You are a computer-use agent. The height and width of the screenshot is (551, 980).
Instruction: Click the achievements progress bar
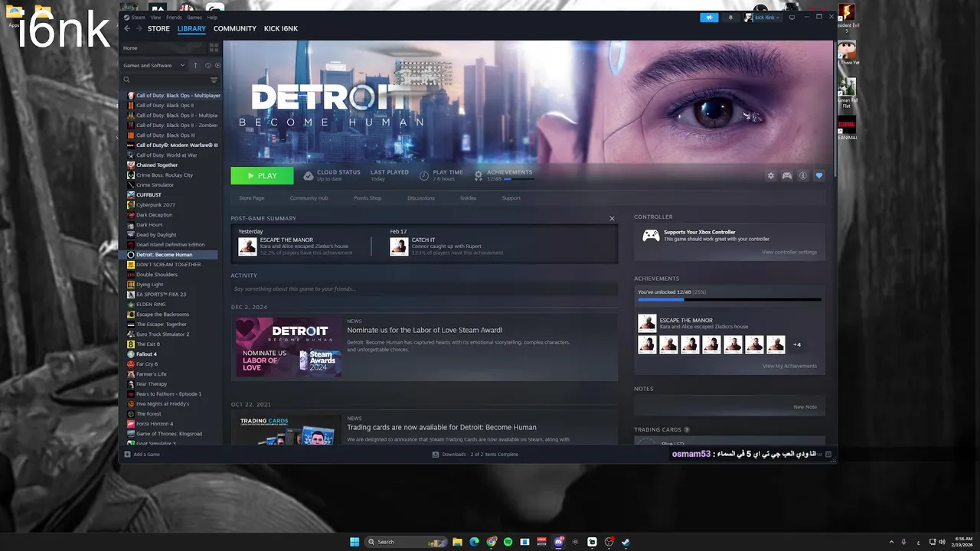730,299
